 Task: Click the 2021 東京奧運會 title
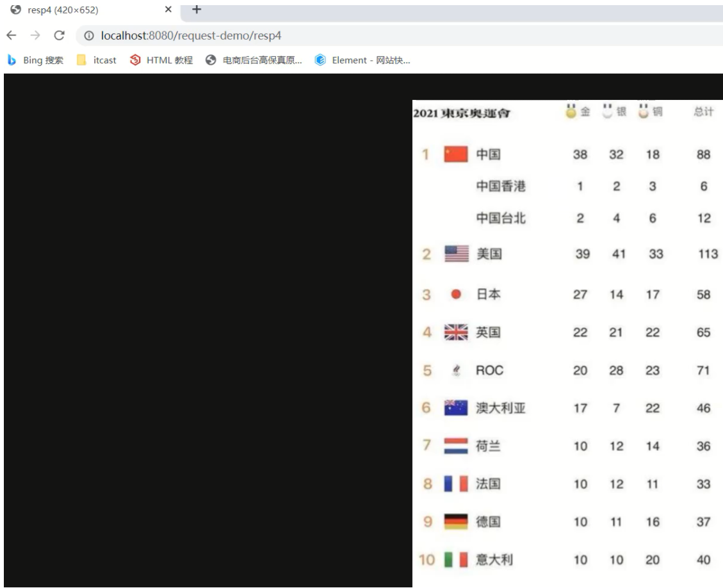pyautogui.click(x=462, y=113)
